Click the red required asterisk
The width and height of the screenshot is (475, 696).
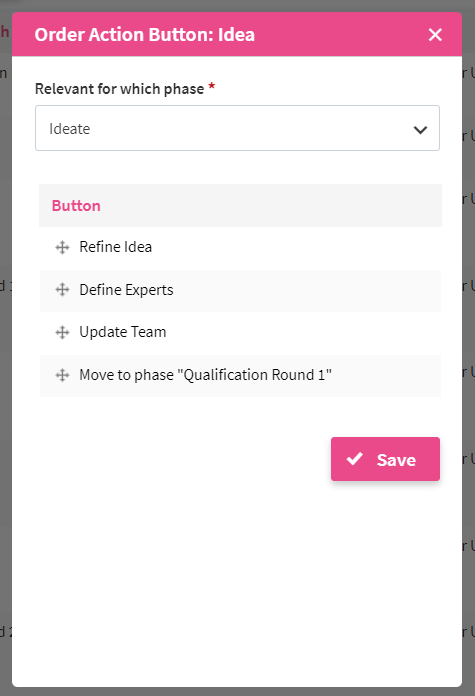coord(212,86)
